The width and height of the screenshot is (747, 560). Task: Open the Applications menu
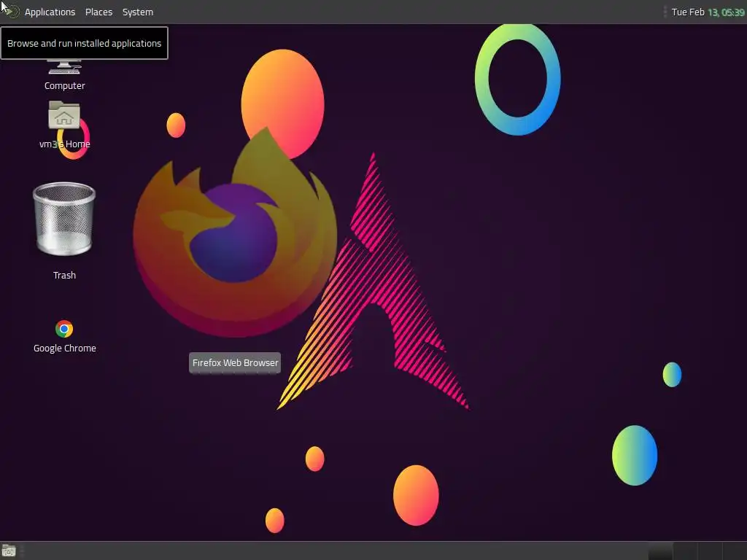(x=50, y=12)
